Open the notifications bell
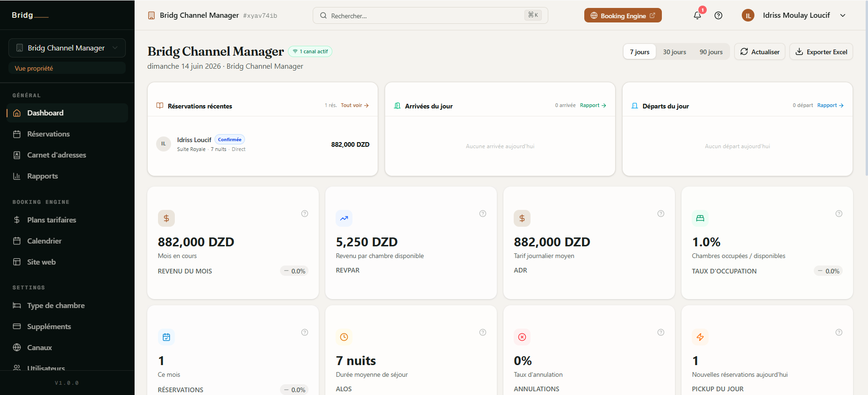 point(697,15)
